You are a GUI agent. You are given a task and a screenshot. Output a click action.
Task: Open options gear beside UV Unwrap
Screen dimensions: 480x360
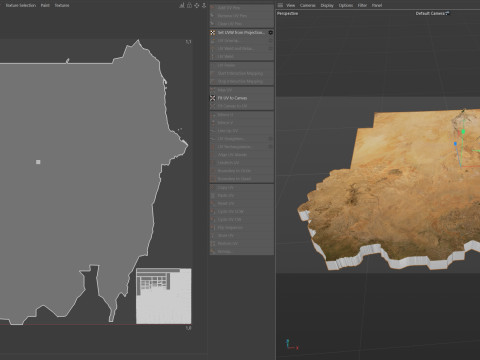pos(270,41)
